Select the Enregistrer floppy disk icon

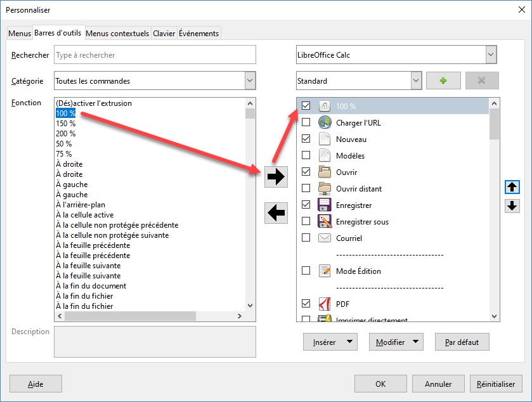325,205
